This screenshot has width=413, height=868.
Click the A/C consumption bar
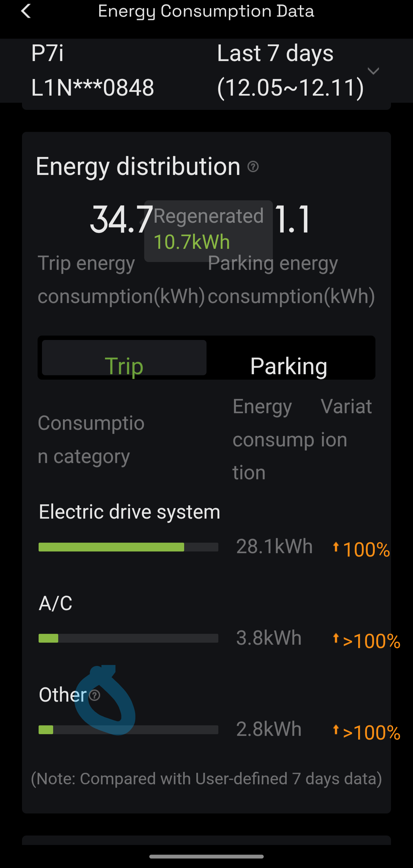(x=128, y=639)
